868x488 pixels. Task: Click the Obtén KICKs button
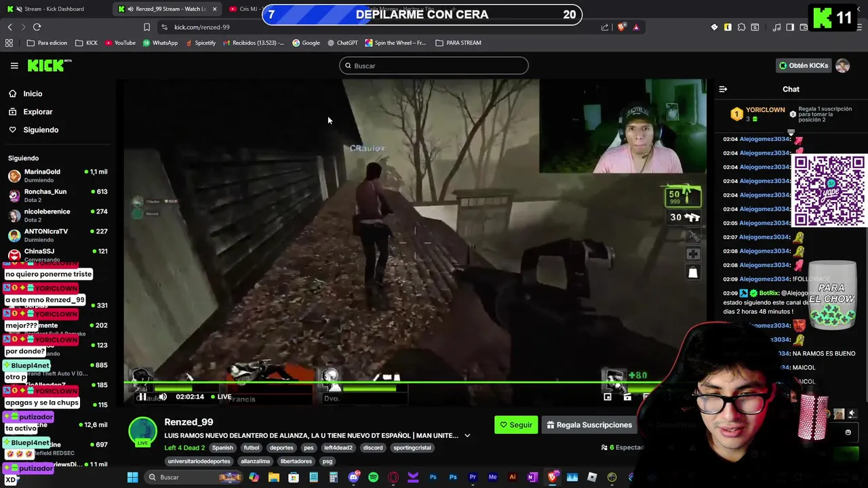(x=804, y=66)
